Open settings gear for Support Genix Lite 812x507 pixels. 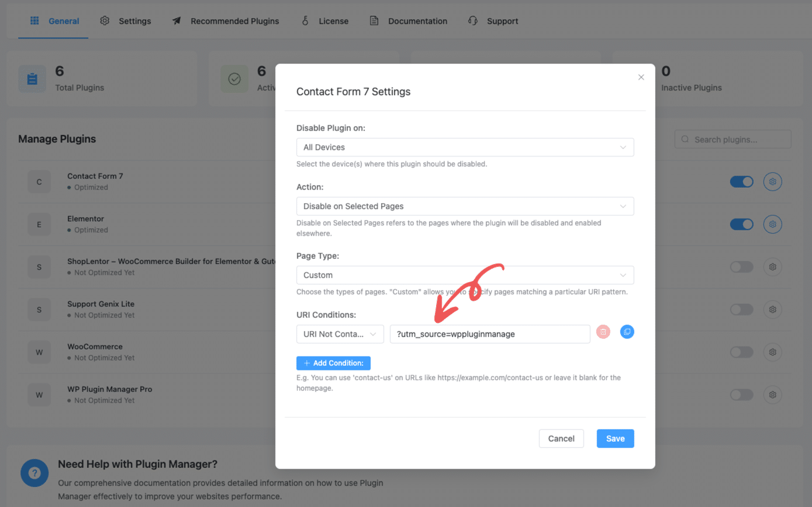[x=772, y=310]
